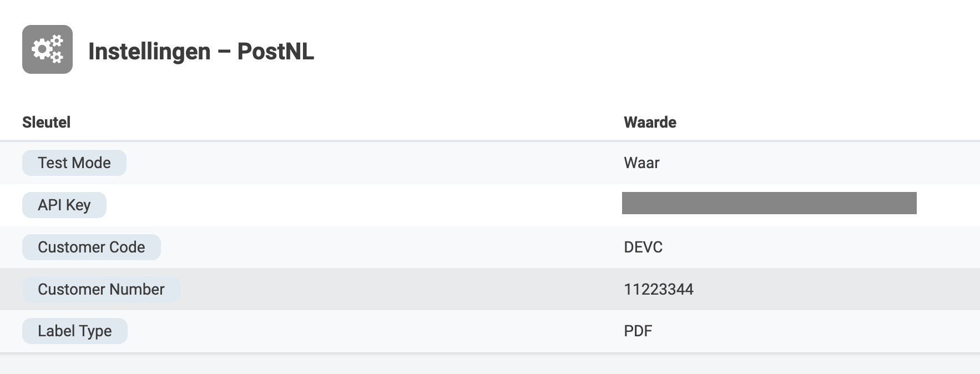Click the PDF label type value
Screen dimensions: 980x374
(x=638, y=331)
